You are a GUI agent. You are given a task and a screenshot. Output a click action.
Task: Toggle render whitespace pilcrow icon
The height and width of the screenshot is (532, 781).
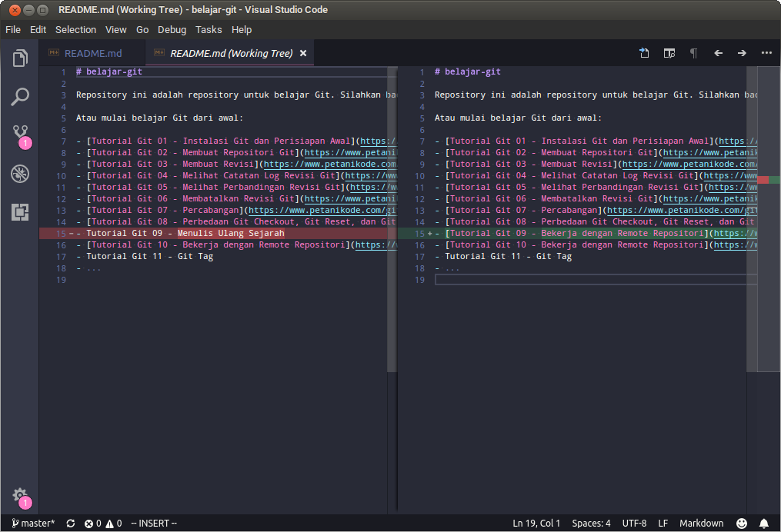coord(693,53)
